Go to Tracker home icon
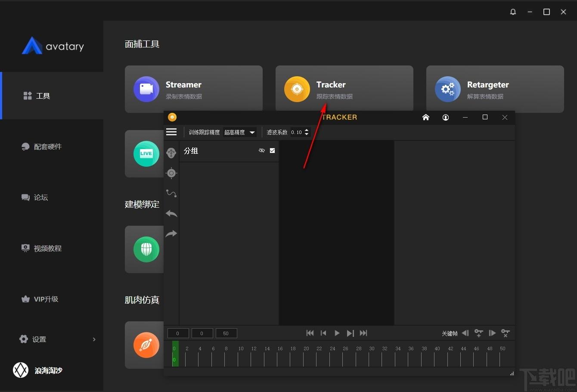Screen dimensions: 577x392 point(426,117)
